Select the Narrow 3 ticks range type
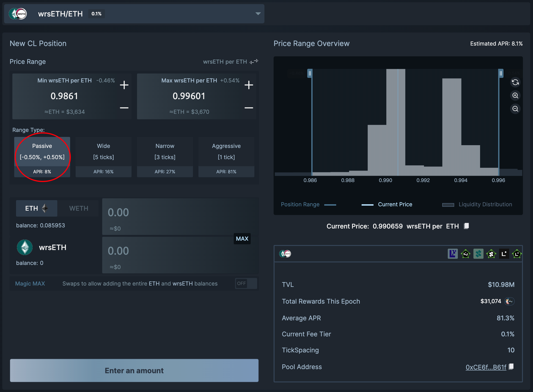This screenshot has height=392, width=533. pos(165,157)
